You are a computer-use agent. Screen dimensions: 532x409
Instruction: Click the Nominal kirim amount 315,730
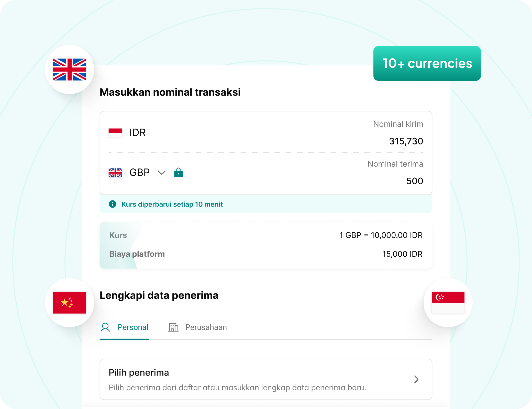coord(406,141)
